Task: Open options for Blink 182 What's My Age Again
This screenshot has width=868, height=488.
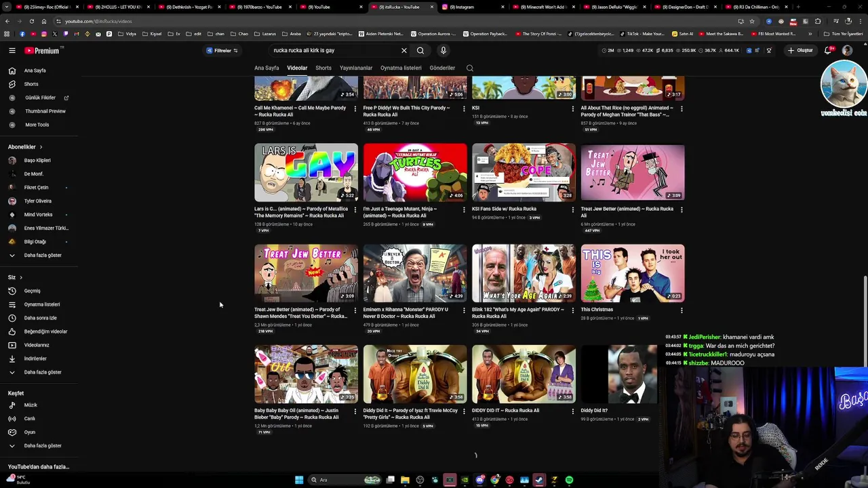Action: [572, 310]
